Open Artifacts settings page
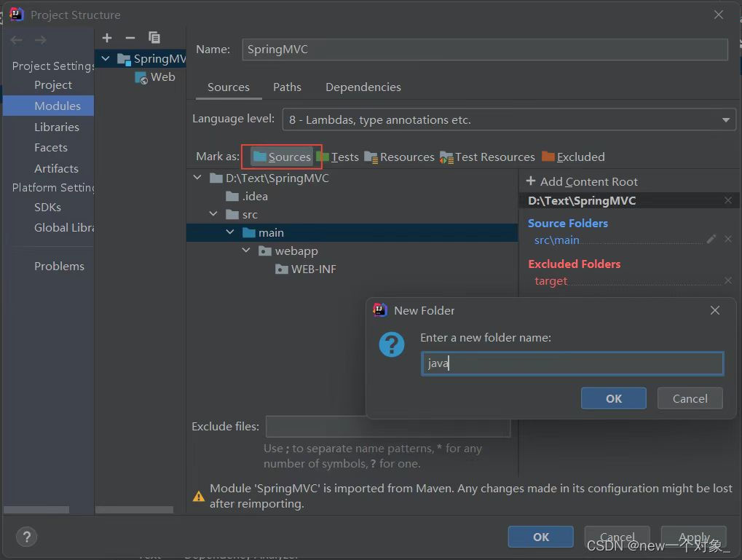742x560 pixels. point(56,168)
